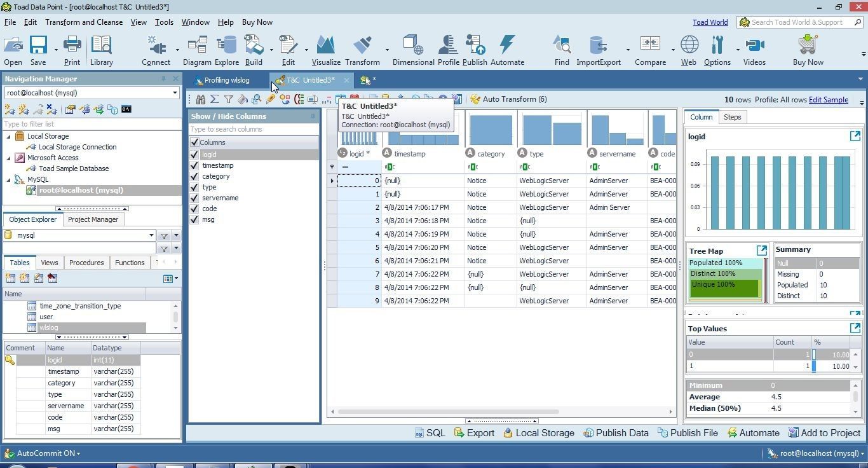Click the funnel filter icon in grid toolbar
The image size is (868, 468).
click(229, 99)
